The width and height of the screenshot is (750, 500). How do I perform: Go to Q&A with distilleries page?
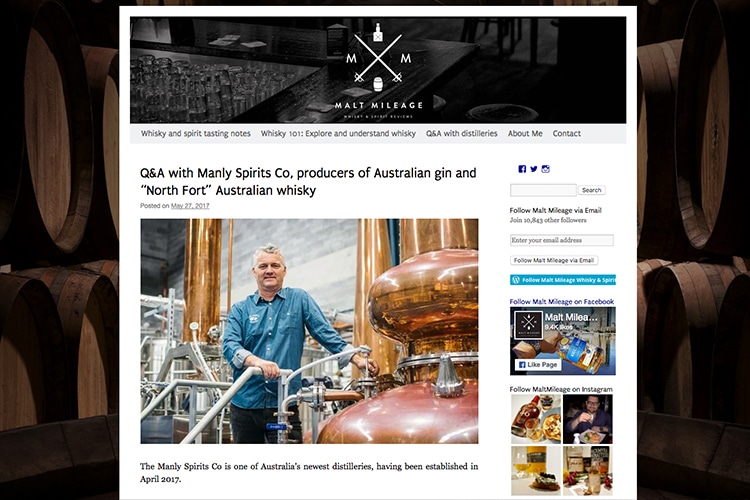click(x=462, y=133)
